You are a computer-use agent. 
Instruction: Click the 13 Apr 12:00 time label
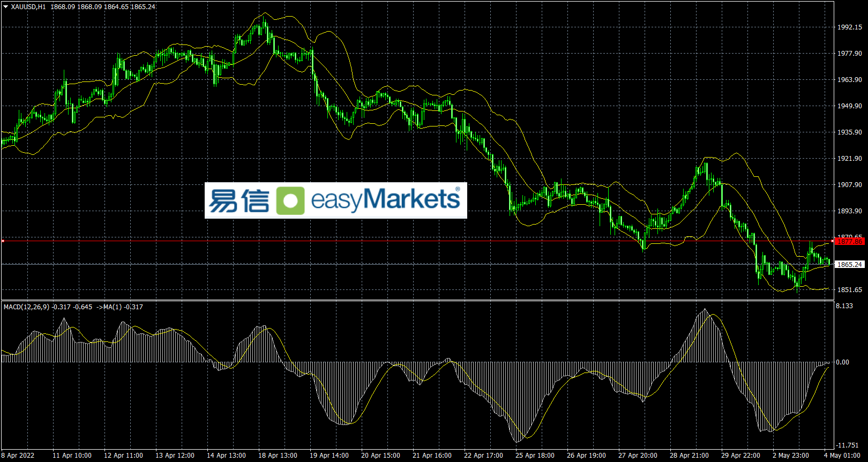[175, 456]
